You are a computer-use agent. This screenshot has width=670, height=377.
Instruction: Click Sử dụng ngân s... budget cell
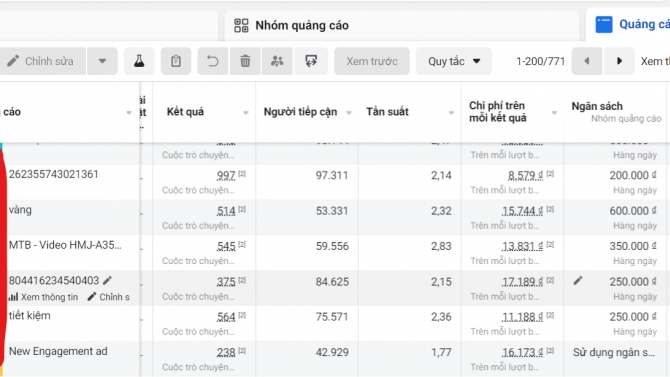[614, 353]
